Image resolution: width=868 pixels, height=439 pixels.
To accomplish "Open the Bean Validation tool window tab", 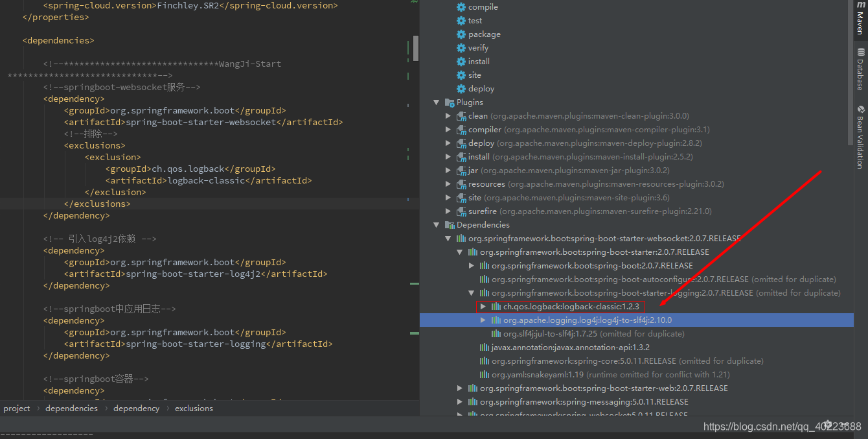I will pyautogui.click(x=861, y=136).
